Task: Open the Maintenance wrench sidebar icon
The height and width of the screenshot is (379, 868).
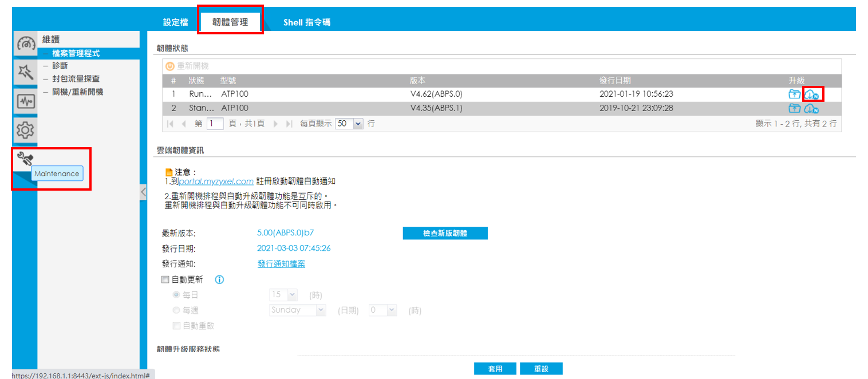Action: 25,159
